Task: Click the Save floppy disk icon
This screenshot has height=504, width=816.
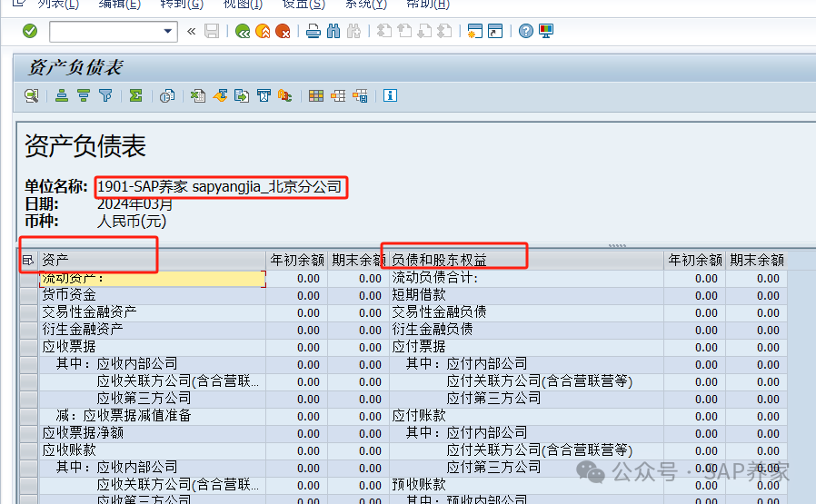Action: pyautogui.click(x=212, y=31)
